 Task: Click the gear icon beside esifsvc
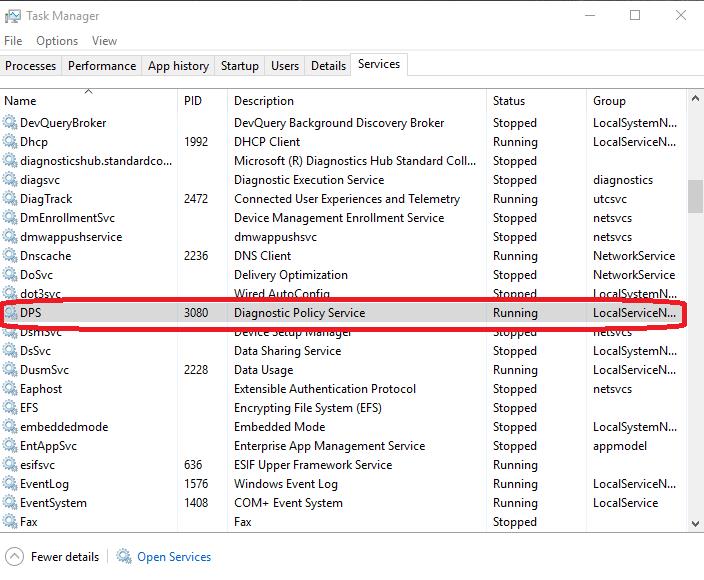[x=10, y=465]
